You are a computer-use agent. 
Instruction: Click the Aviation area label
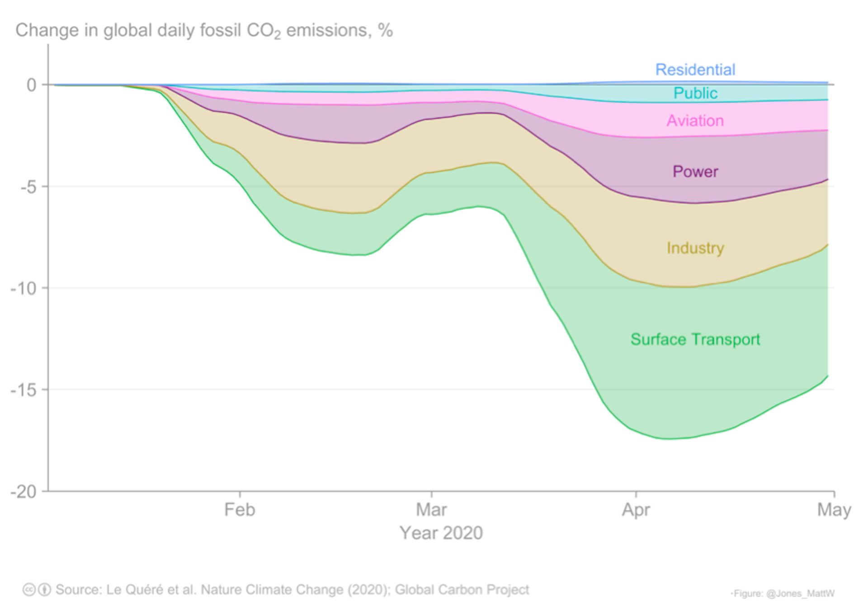point(695,121)
